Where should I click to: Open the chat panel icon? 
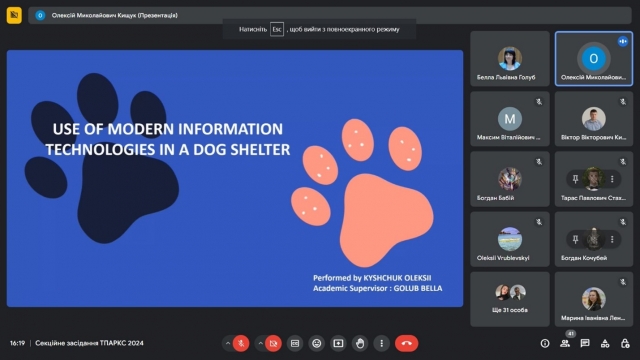[x=585, y=343]
